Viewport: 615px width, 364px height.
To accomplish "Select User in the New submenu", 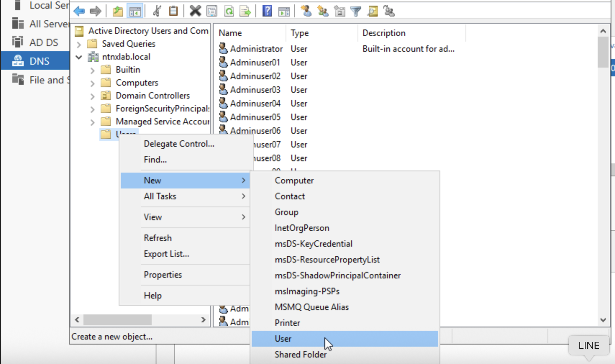I will [283, 339].
